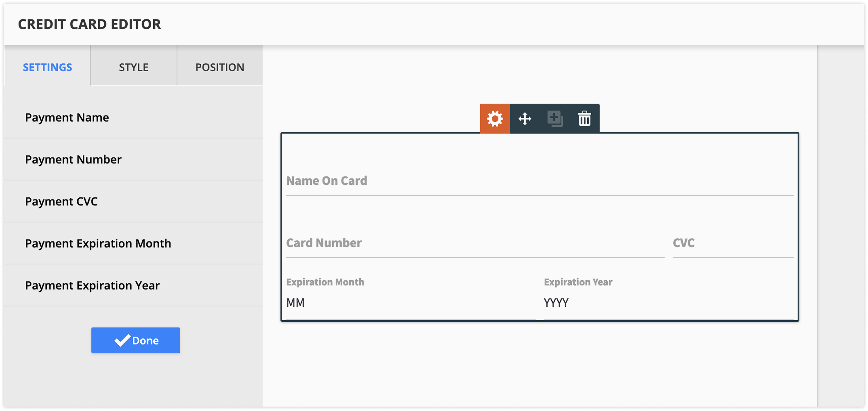Expand the Payment Name section
This screenshot has width=868, height=411.
pos(67,117)
